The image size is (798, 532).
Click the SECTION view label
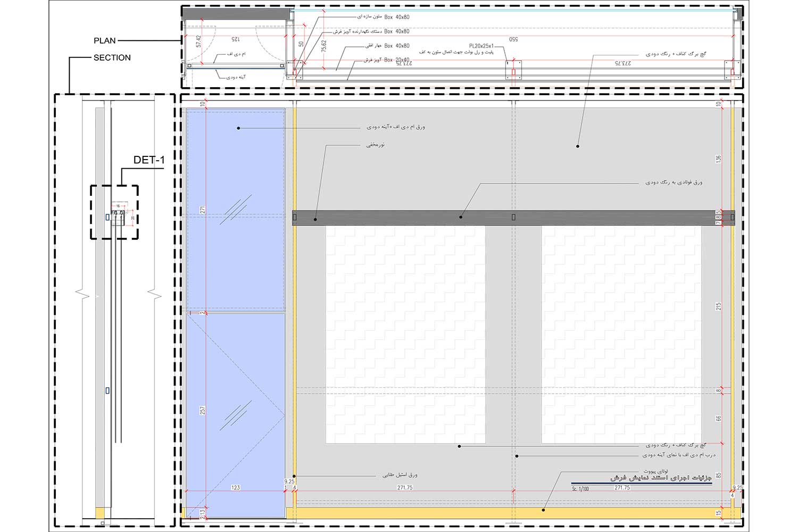(x=112, y=58)
